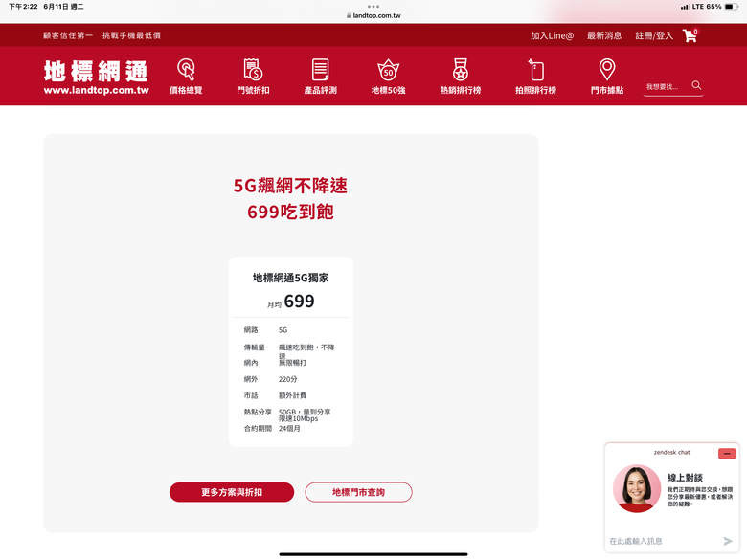The width and height of the screenshot is (747, 560).
Task: Click the 5G飆網不降速 headline
Action: click(290, 186)
